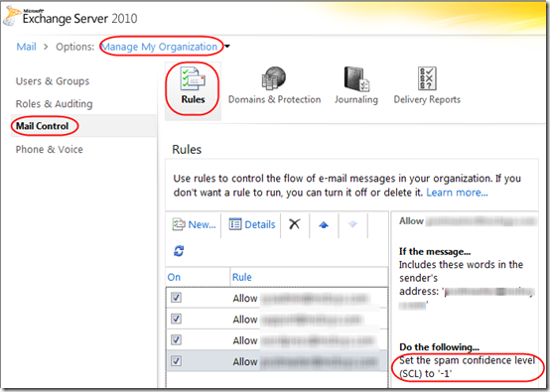The height and width of the screenshot is (392, 550).
Task: Refresh the rules list
Action: [x=179, y=251]
